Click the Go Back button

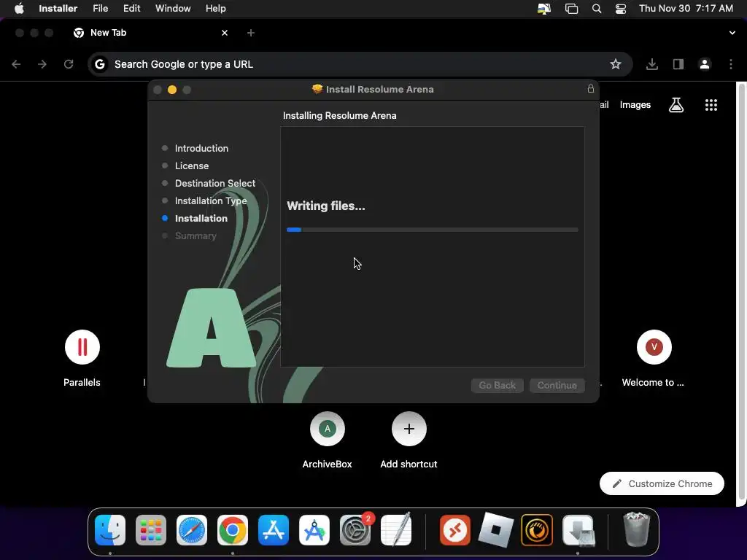[498, 385]
